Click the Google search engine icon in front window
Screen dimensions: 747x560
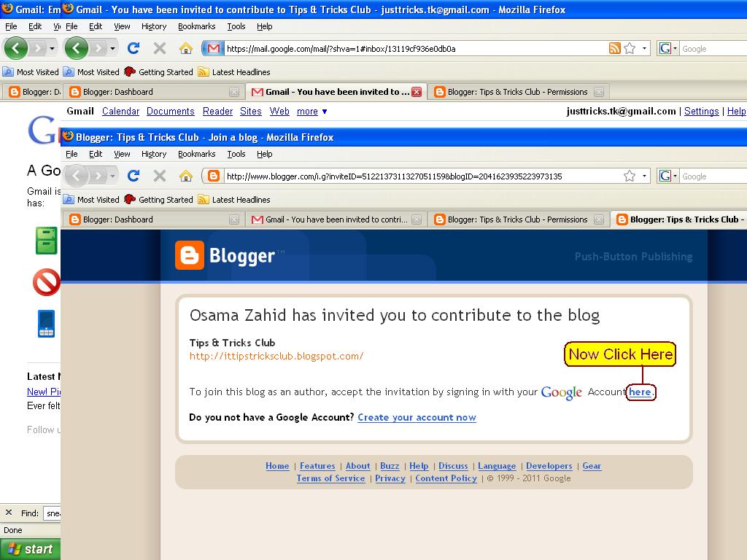[665, 176]
